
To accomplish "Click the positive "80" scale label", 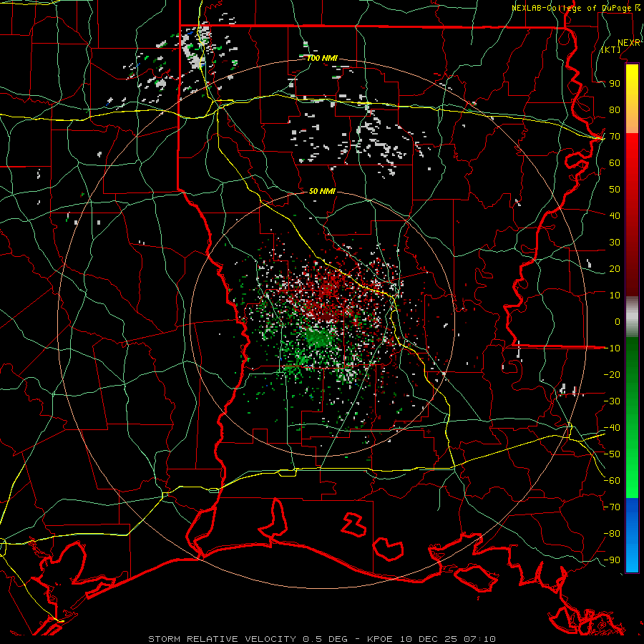I will (x=615, y=110).
